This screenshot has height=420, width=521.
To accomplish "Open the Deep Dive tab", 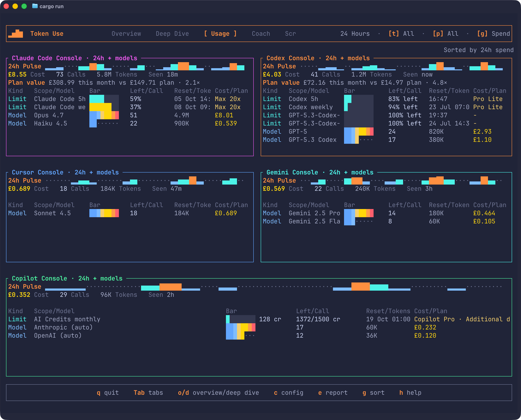I will click(172, 34).
